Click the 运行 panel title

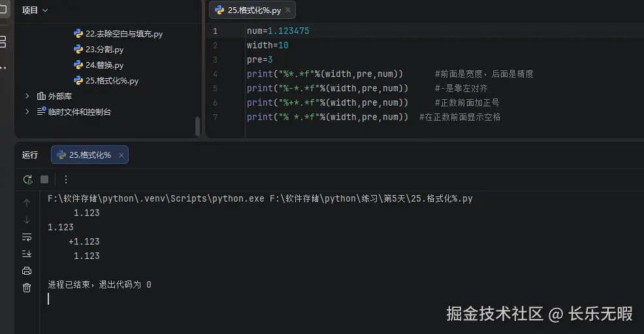tap(30, 155)
